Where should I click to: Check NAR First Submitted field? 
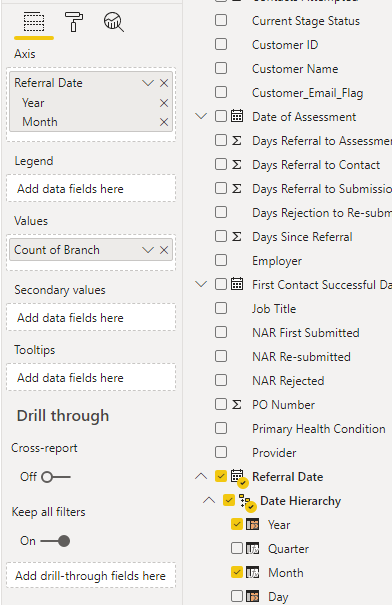coord(221,332)
